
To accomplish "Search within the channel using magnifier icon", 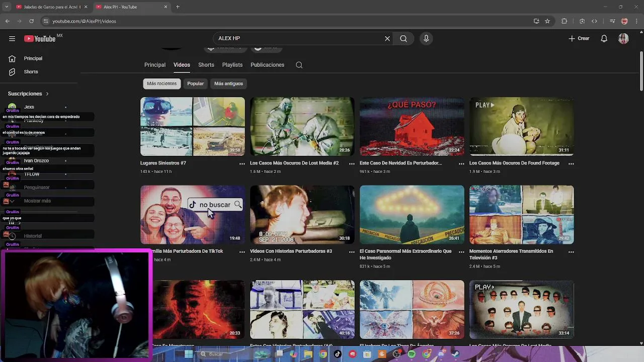I will [x=299, y=65].
